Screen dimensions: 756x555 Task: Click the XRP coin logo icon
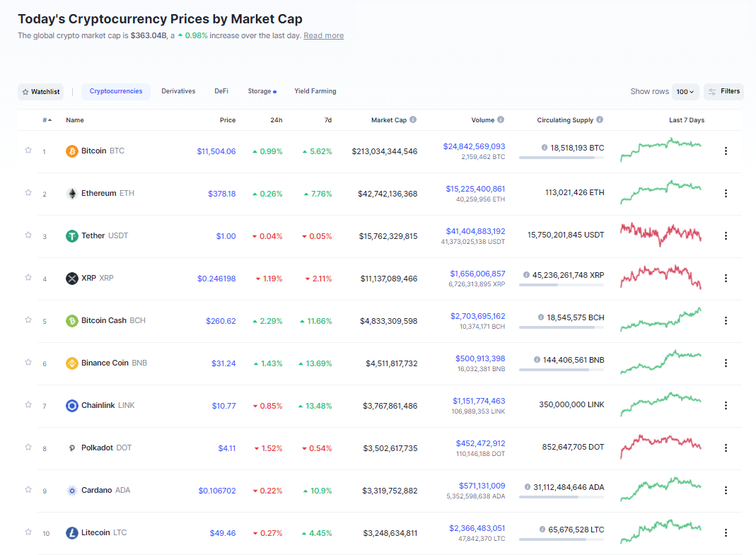(x=72, y=279)
